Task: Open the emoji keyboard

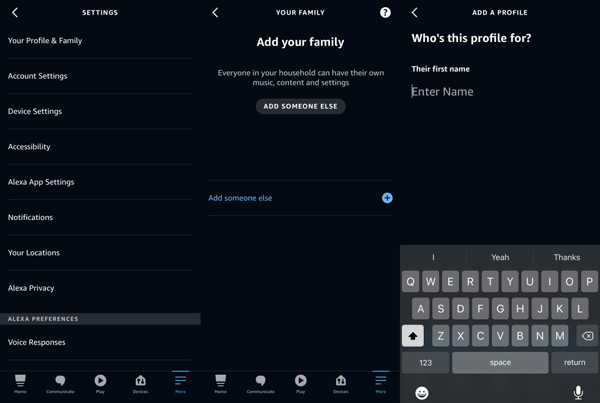Action: click(x=422, y=393)
